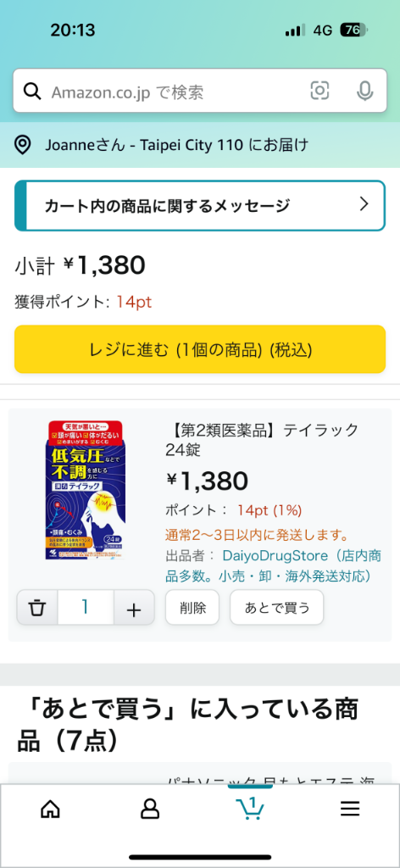The height and width of the screenshot is (868, 400).
Task: Expand the cart message chevron banner
Action: pyautogui.click(x=200, y=205)
